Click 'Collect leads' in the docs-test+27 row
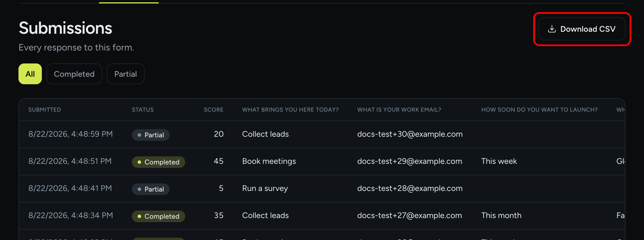The width and height of the screenshot is (644, 240). 265,215
